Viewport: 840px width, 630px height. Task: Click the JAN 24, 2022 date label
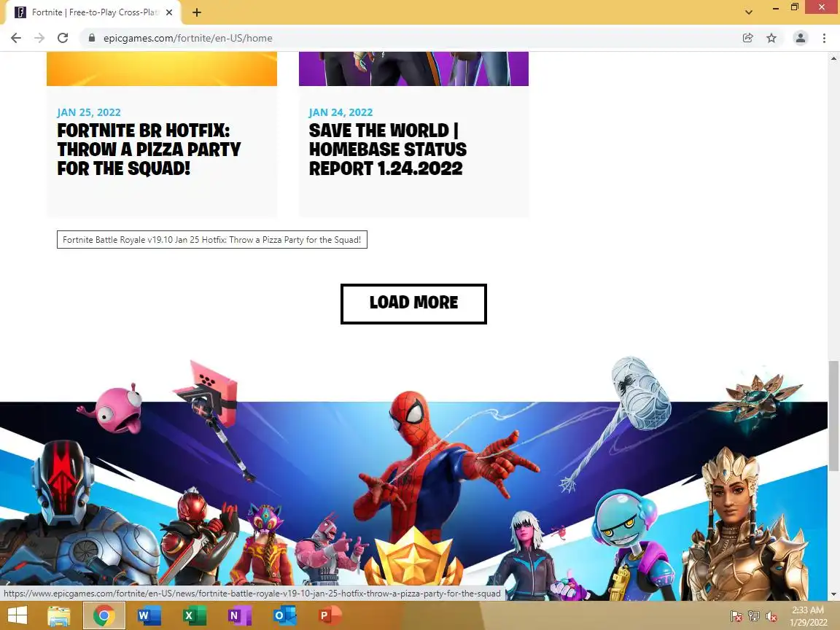[341, 112]
